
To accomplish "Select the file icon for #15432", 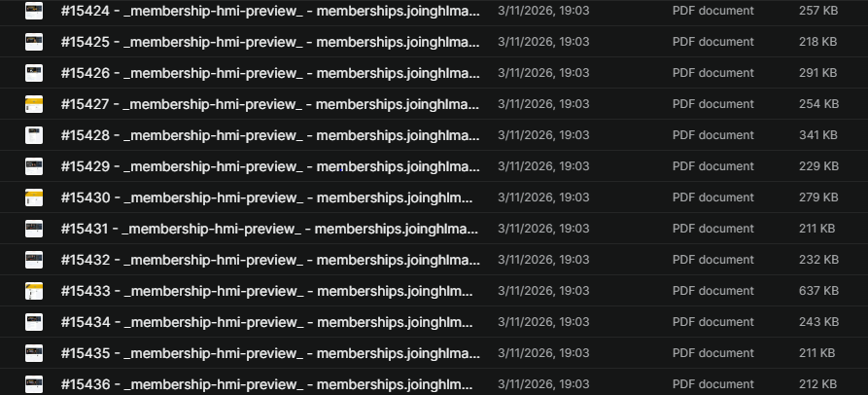I will pyautogui.click(x=34, y=259).
